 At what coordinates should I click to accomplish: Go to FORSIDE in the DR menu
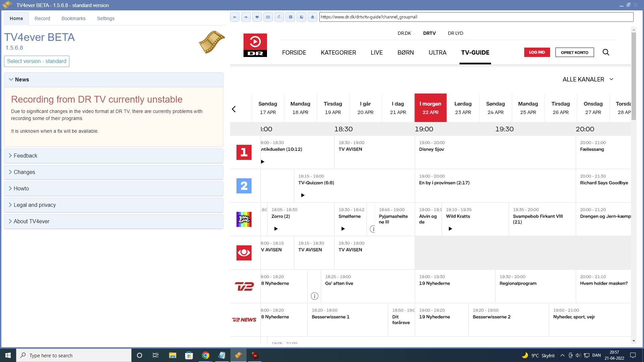[294, 53]
